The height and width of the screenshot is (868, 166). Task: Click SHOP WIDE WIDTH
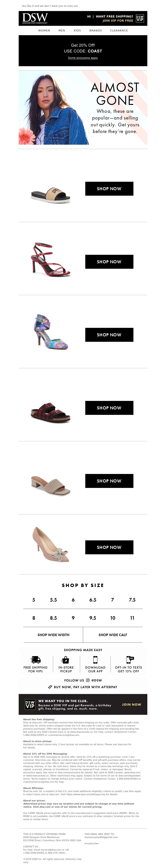tap(53, 635)
